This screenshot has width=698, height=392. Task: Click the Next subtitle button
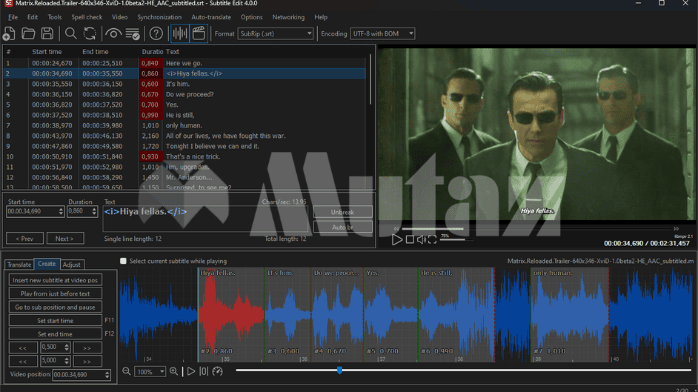65,238
